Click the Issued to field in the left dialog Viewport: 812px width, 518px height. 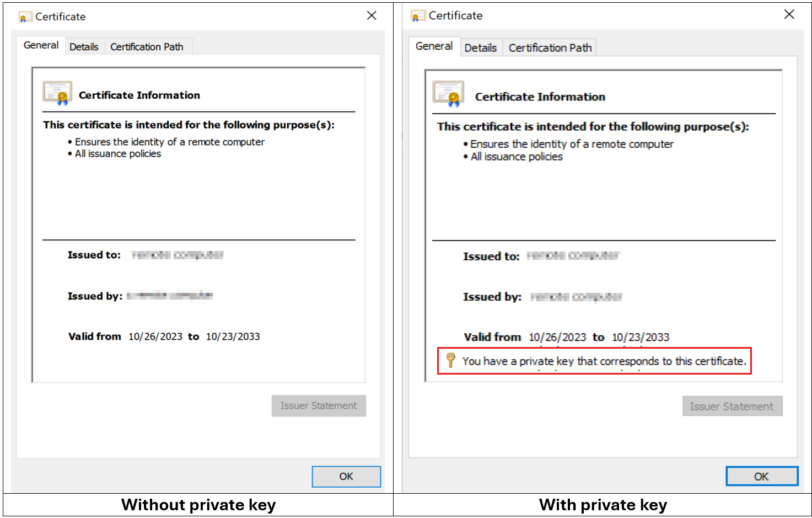(x=95, y=255)
